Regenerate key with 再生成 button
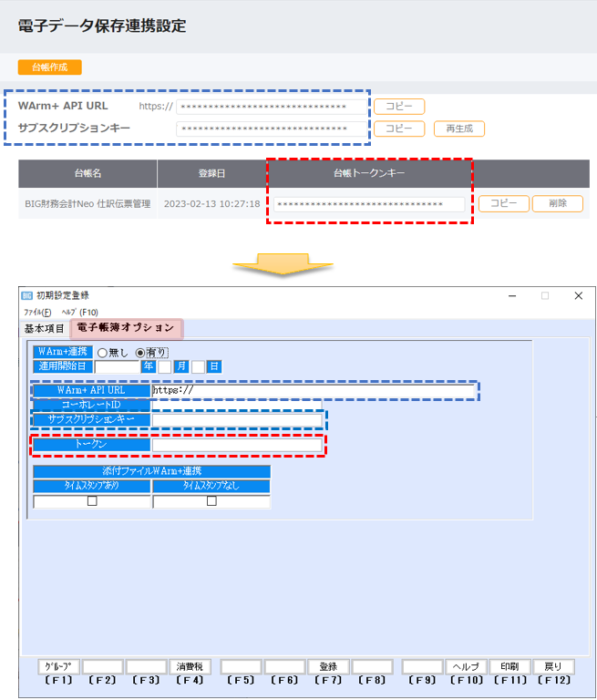The width and height of the screenshot is (597, 700). pyautogui.click(x=459, y=129)
